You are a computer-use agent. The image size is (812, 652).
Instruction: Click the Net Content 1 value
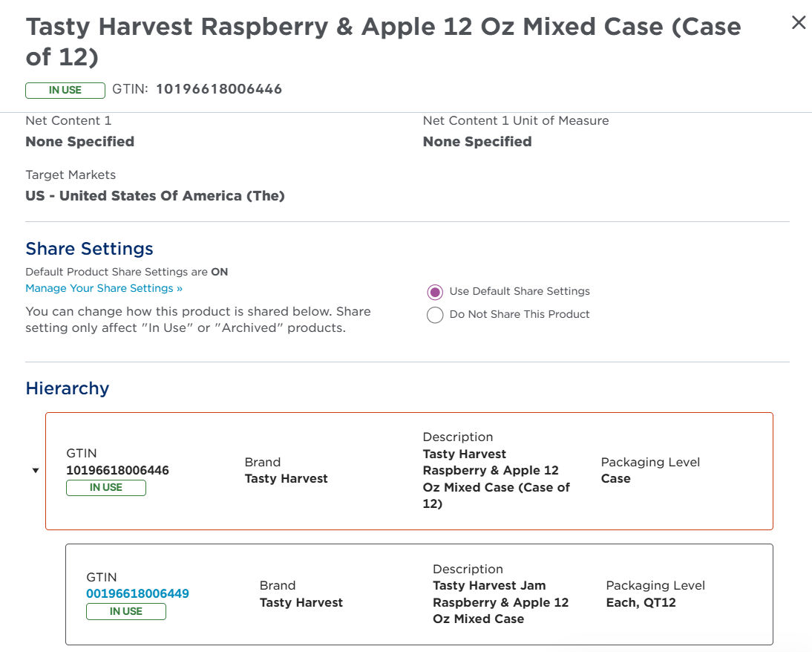(79, 142)
